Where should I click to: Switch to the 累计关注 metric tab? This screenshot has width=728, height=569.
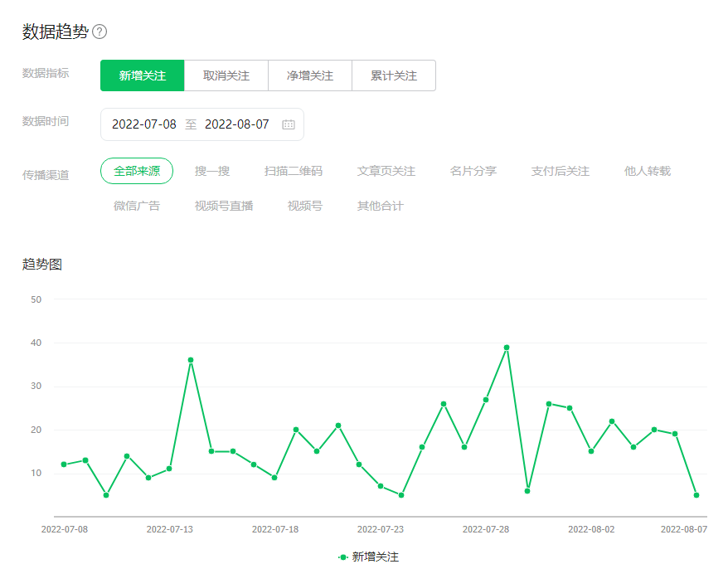[x=394, y=75]
